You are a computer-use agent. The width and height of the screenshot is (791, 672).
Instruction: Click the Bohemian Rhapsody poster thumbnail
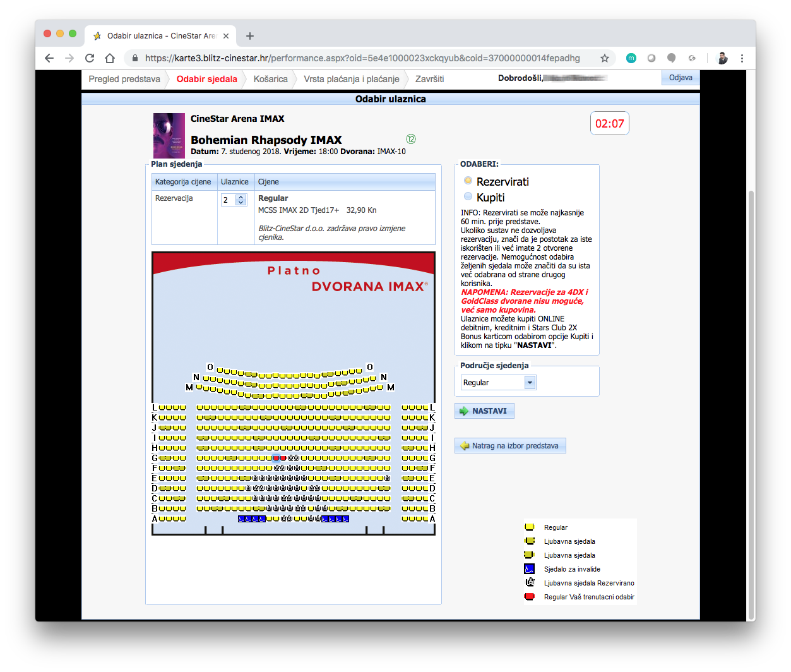(169, 136)
